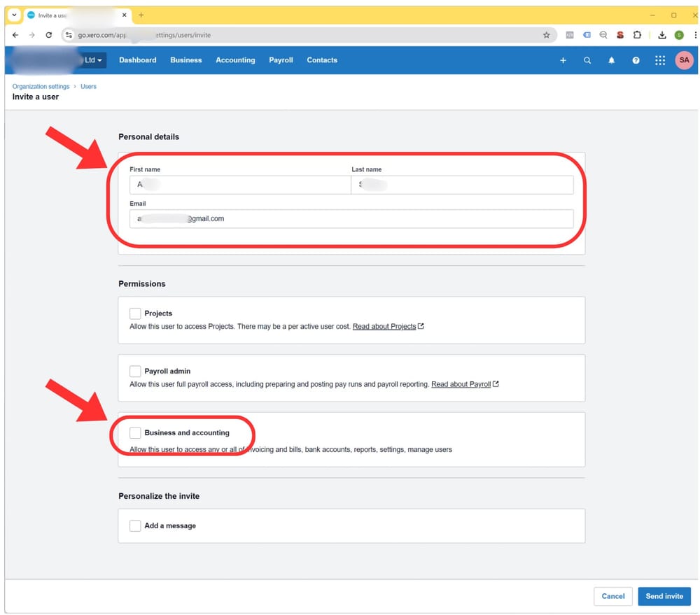Open Chrome downloads with the download icon

coord(661,34)
